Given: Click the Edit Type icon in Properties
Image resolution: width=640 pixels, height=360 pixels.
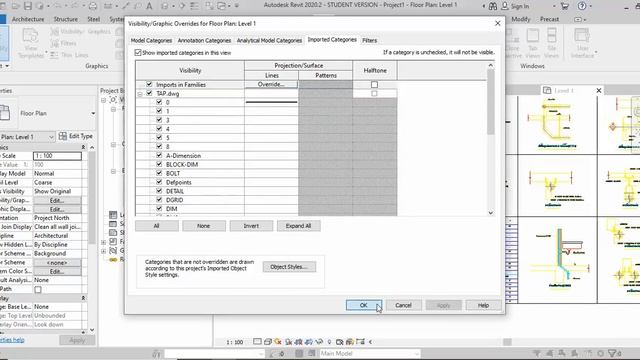Looking at the screenshot, I should [x=63, y=136].
